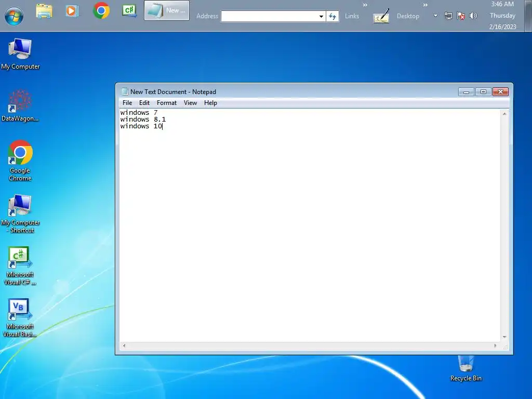
Task: Select My Computer - Shortcut icon
Action: click(x=20, y=214)
